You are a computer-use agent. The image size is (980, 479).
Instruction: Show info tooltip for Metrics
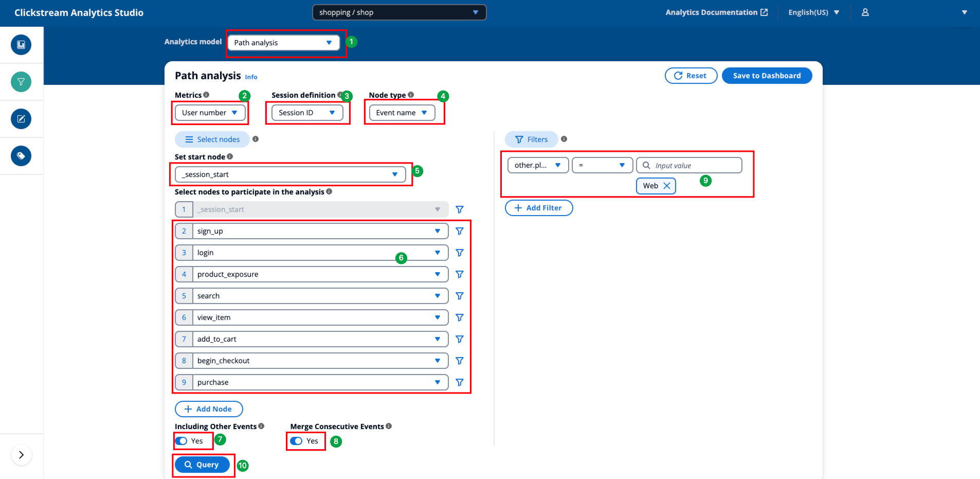click(x=206, y=95)
